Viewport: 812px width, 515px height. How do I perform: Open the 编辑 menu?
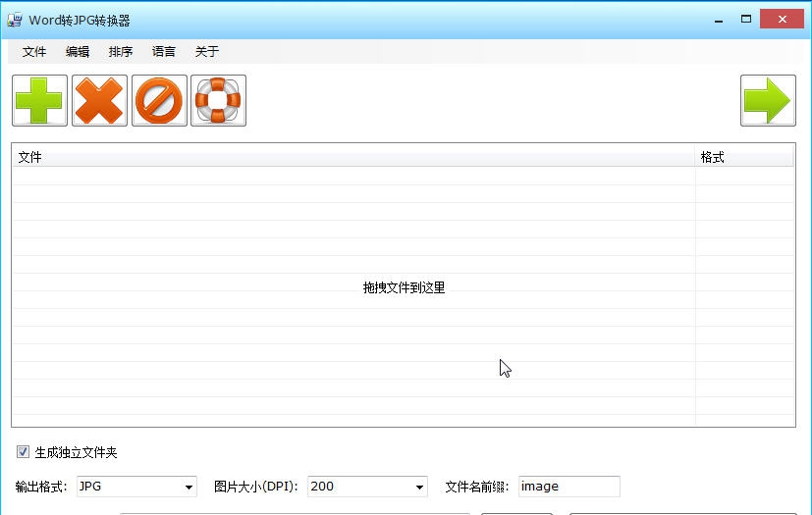point(78,52)
